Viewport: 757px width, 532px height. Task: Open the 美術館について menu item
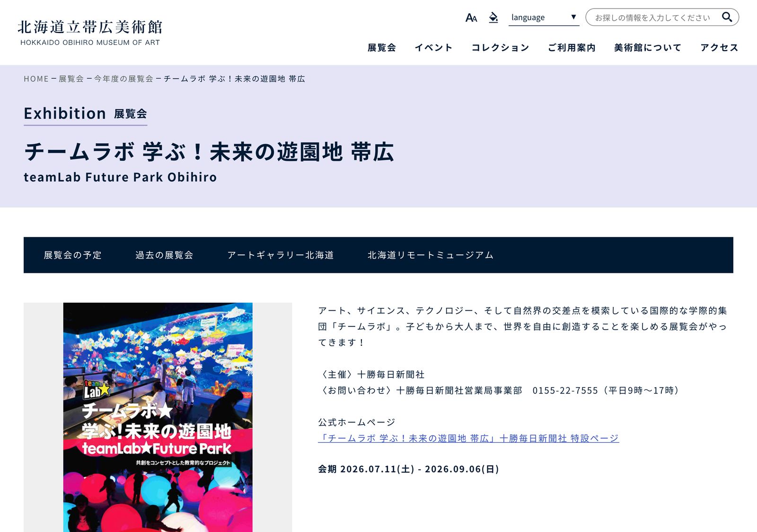point(648,48)
